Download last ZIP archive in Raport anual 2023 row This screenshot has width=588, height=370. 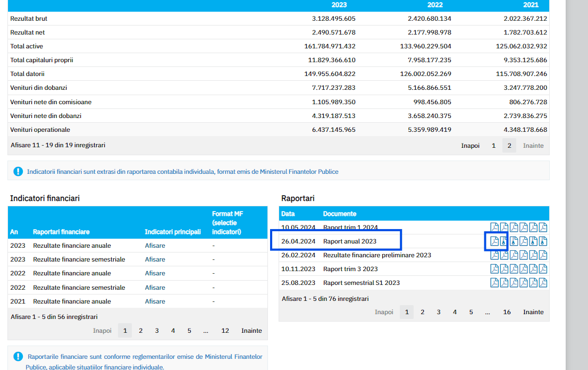tap(543, 241)
